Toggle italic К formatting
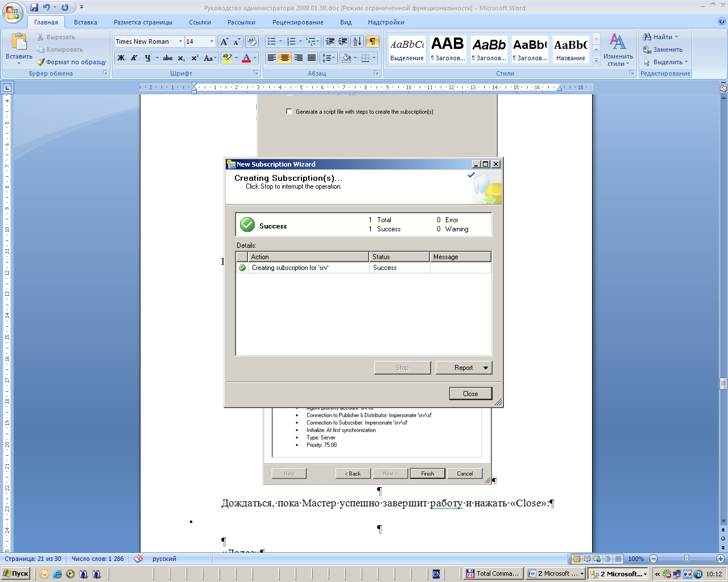Viewport: 728px width, 582px height. tap(134, 58)
